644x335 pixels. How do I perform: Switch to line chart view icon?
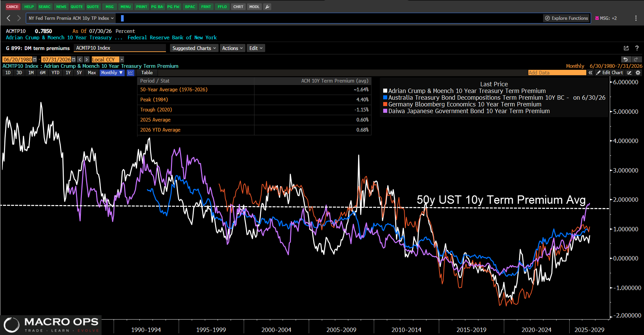click(130, 73)
